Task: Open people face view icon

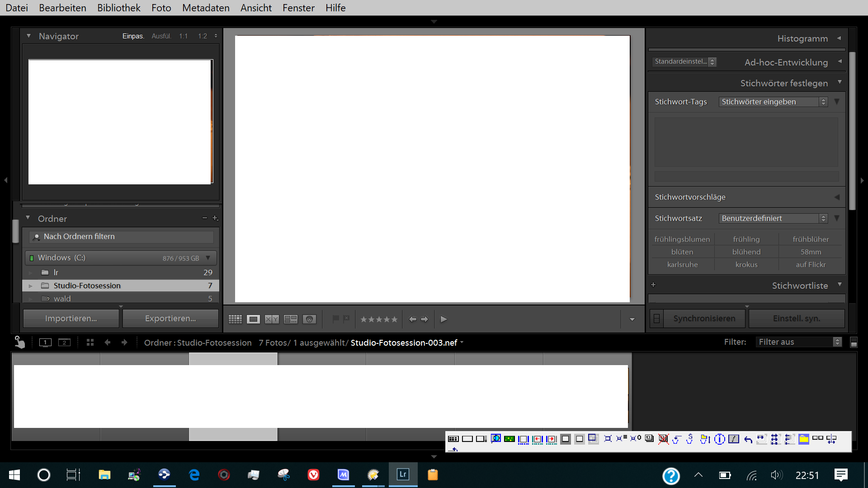Action: click(x=309, y=319)
